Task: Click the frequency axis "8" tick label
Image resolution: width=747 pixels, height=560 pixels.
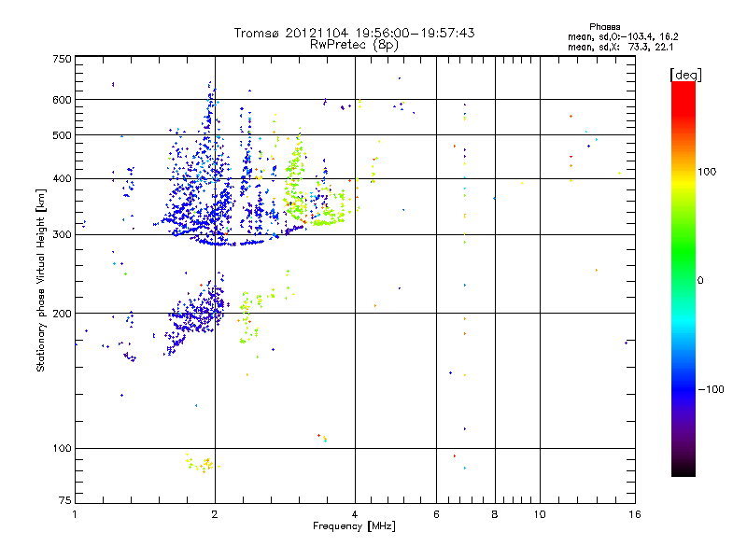Action: click(495, 514)
